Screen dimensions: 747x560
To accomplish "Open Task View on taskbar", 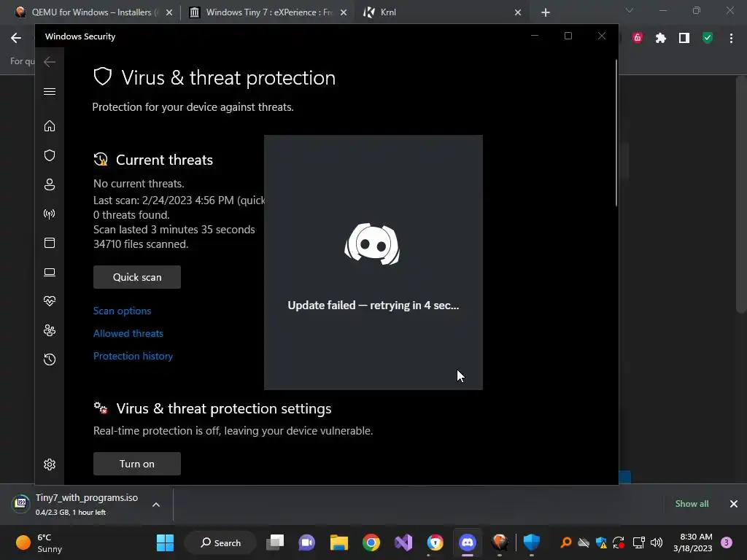I will pos(275,542).
